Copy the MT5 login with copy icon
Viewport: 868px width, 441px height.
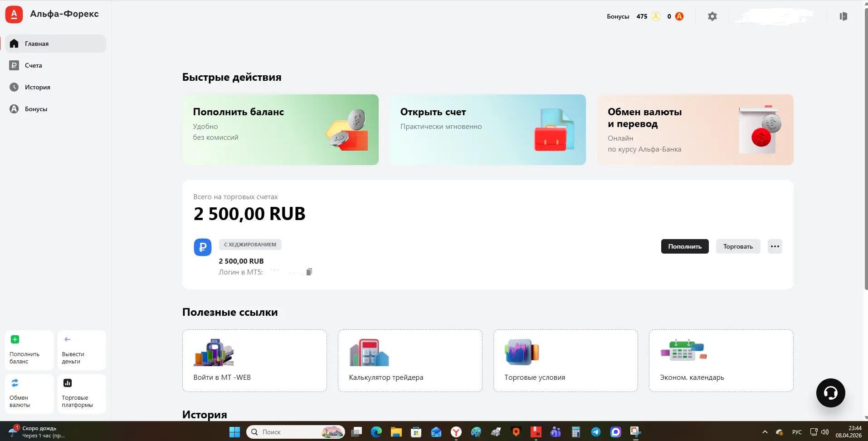309,272
